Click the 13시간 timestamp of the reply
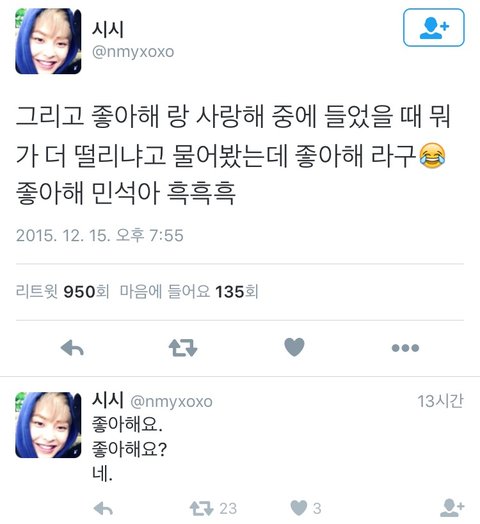The image size is (480, 524). click(440, 401)
